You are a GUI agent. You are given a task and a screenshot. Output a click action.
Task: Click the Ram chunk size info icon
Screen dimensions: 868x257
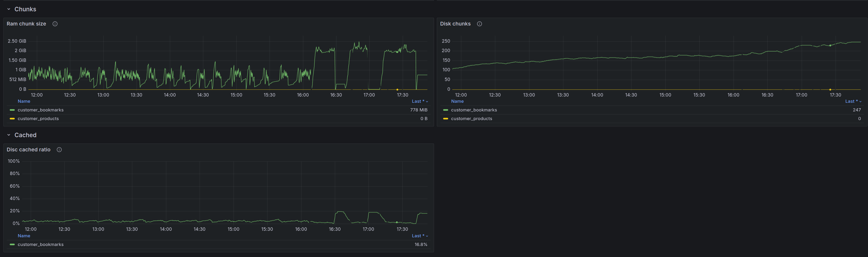[x=55, y=24]
